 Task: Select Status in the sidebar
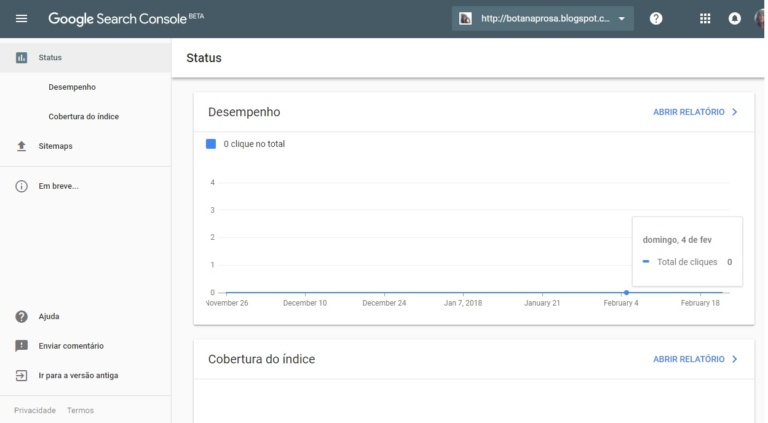(x=86, y=58)
